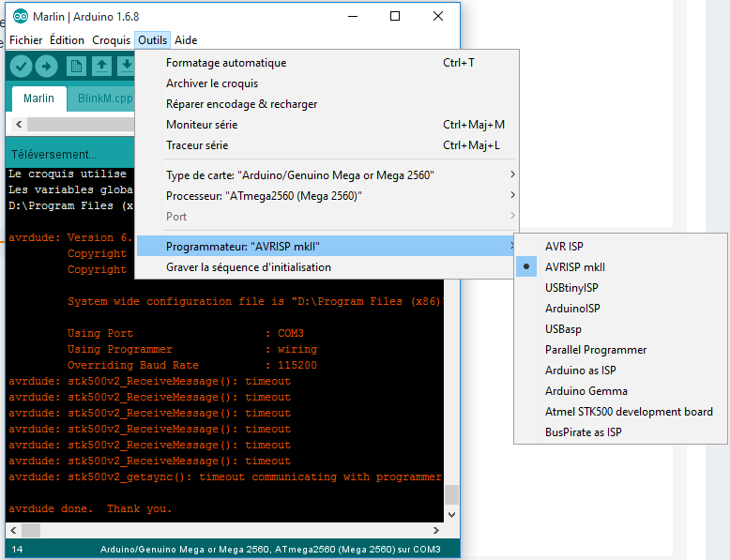Viewport: 730px width, 560px height.
Task: Choose USBtinyISP programmer
Action: tap(621, 288)
